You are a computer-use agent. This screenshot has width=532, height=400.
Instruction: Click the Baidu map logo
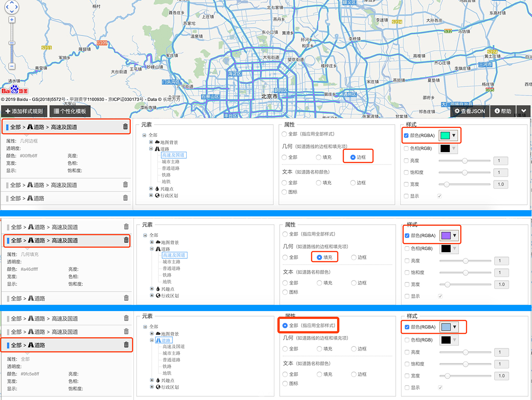(15, 90)
